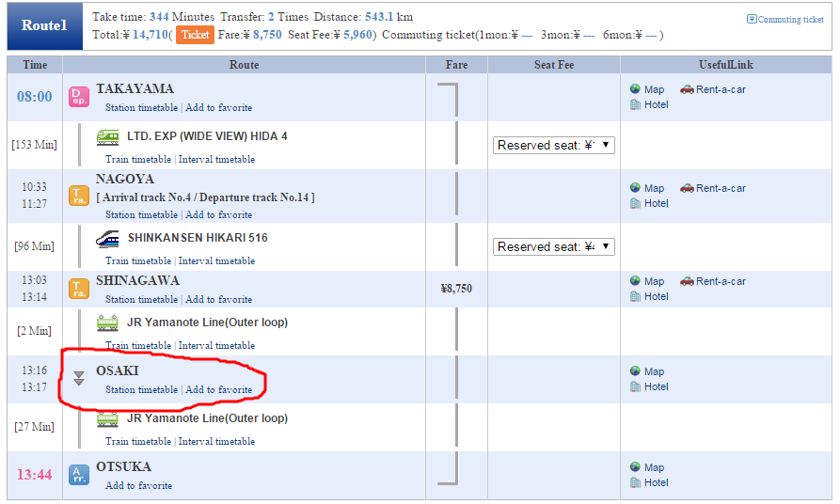The height and width of the screenshot is (504, 840).
Task: Add OTSUKA to favorite
Action: point(139,486)
